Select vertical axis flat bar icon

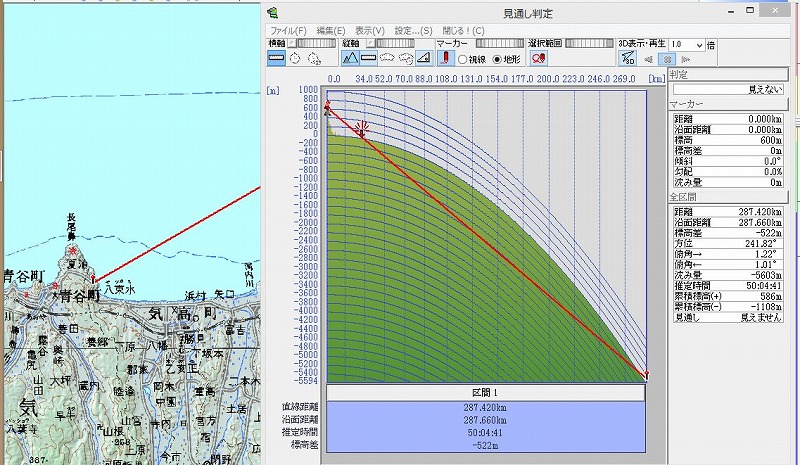(368, 58)
